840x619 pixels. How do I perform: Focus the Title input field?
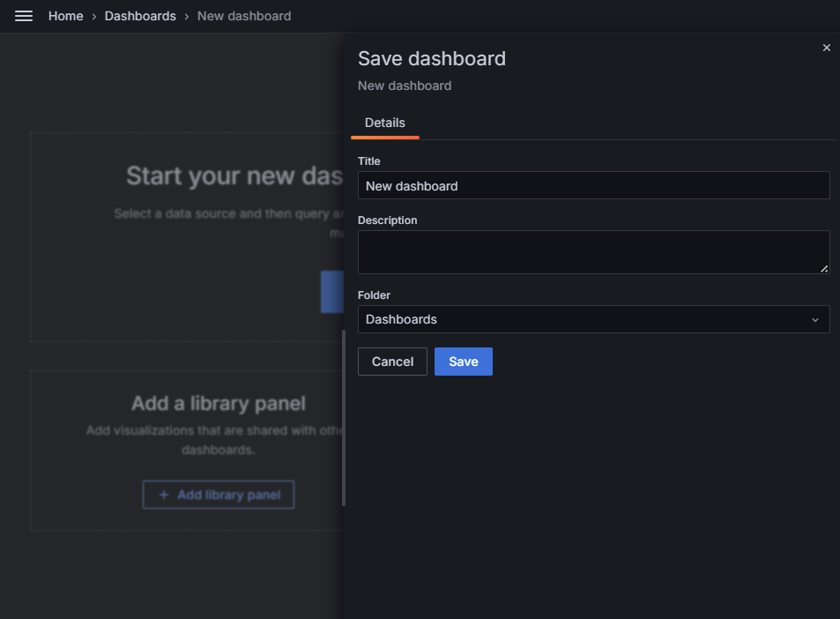[x=593, y=185]
